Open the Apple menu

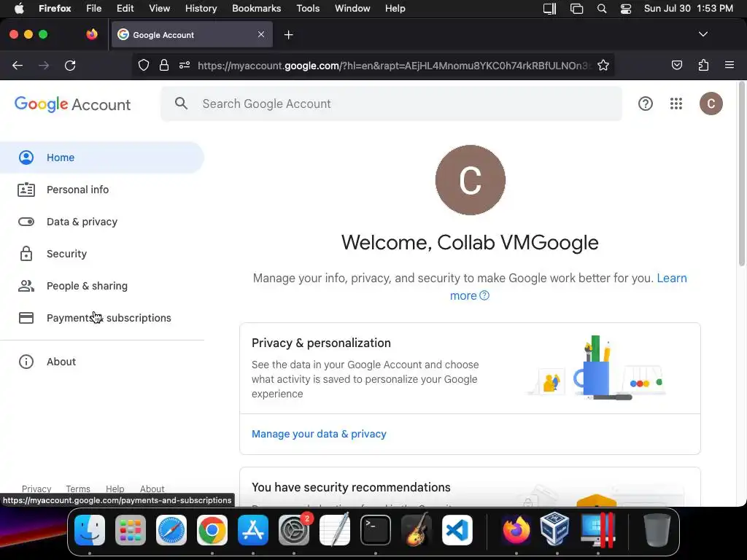pyautogui.click(x=19, y=9)
